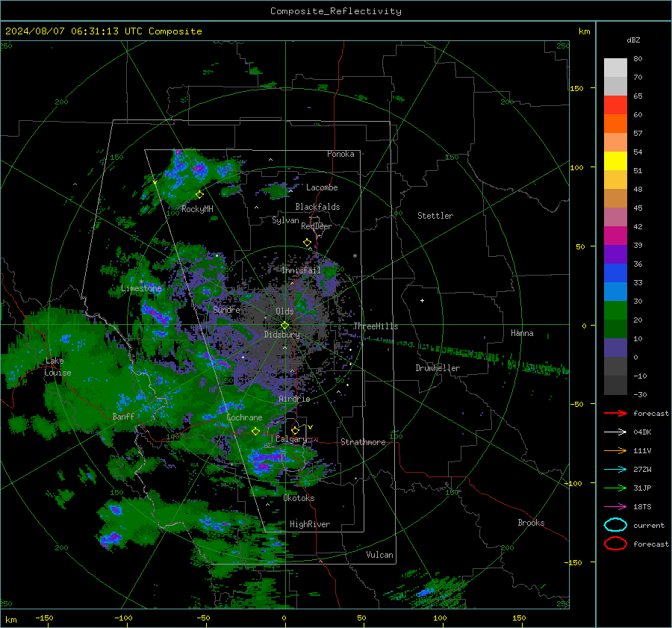The image size is (672, 628).
Task: Click the dBZ legend heading
Action: point(633,40)
